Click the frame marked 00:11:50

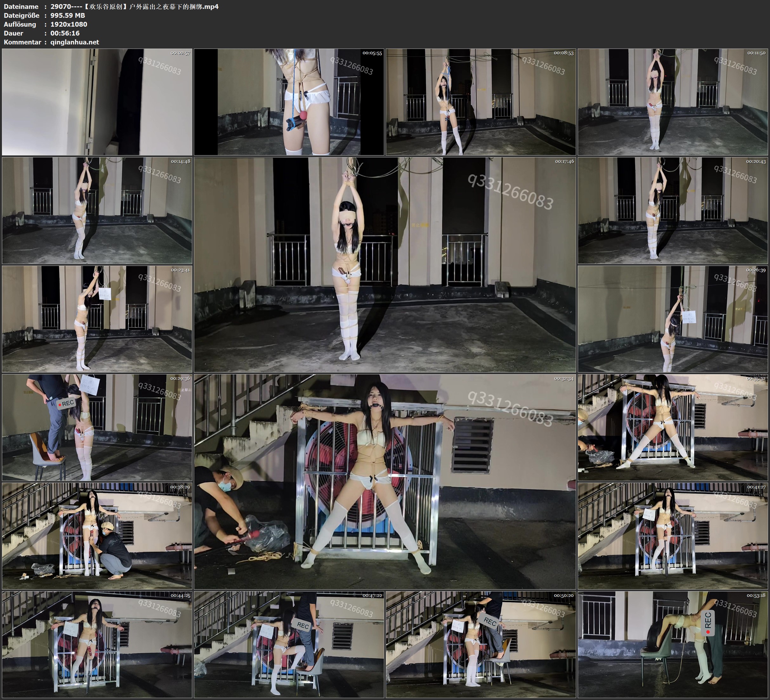[x=673, y=102]
